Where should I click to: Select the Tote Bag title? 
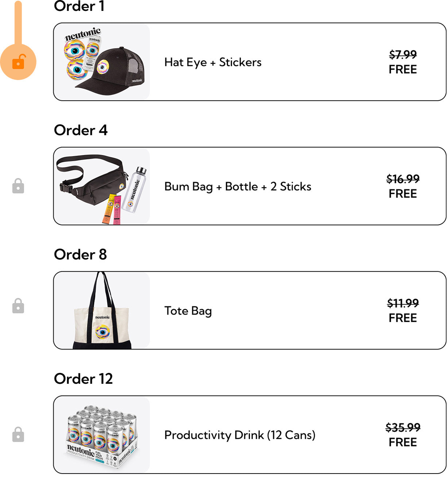188,311
